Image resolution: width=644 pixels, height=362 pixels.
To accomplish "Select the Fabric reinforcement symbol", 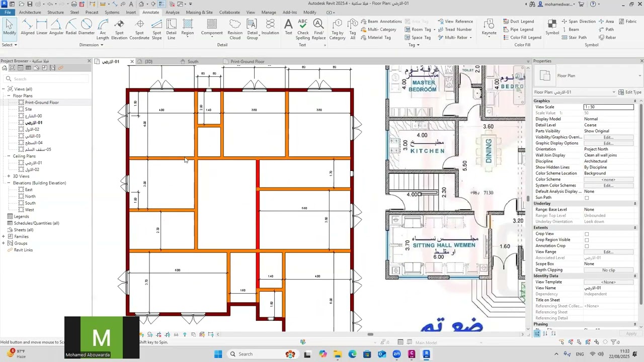I will tap(627, 22).
